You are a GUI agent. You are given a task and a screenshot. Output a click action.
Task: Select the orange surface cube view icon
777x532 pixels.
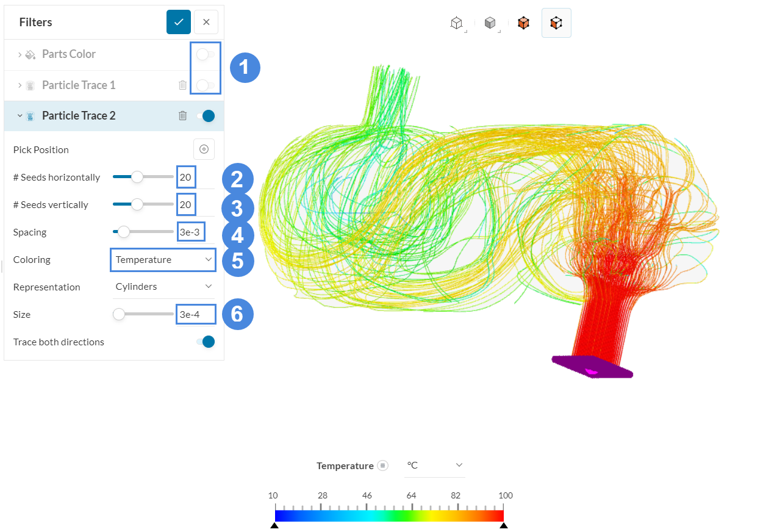(523, 23)
